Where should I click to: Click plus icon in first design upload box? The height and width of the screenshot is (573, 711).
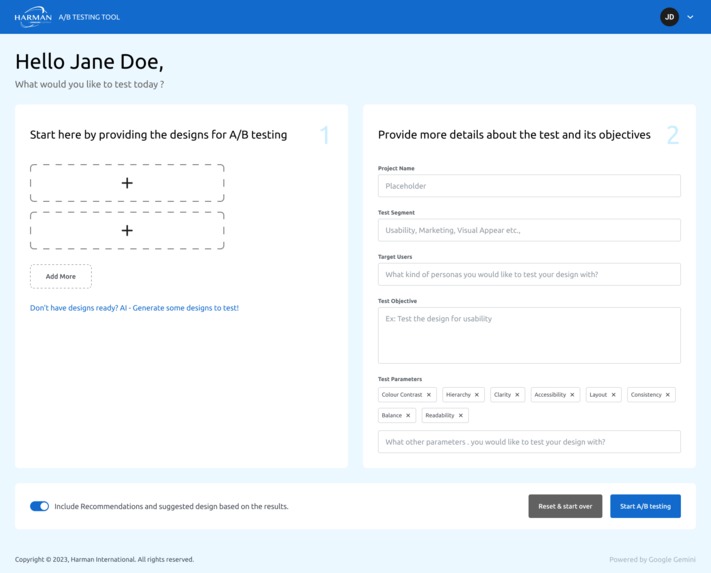tap(127, 183)
